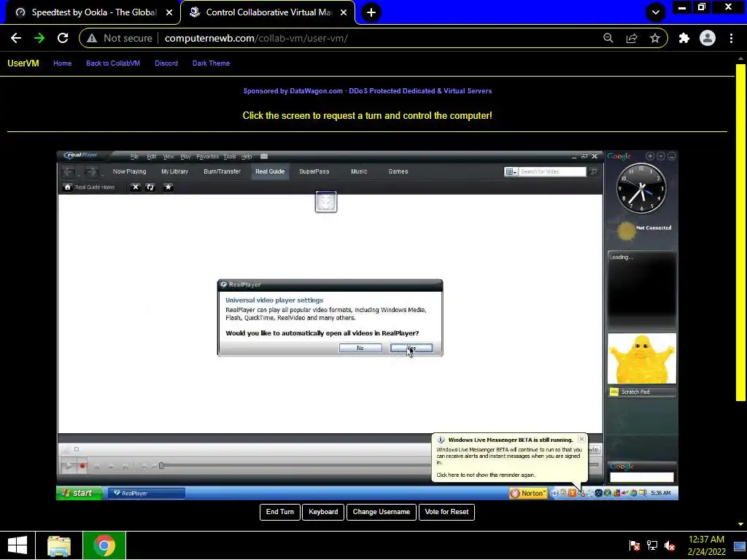Open Windows Start menu on host taskbar
This screenshot has height=560, width=747.
click(18, 545)
